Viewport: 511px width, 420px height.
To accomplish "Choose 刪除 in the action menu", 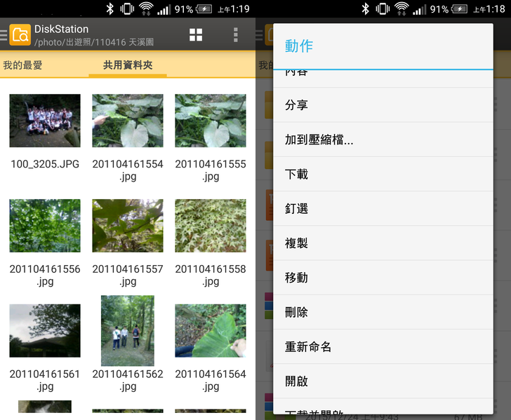I will (x=383, y=312).
